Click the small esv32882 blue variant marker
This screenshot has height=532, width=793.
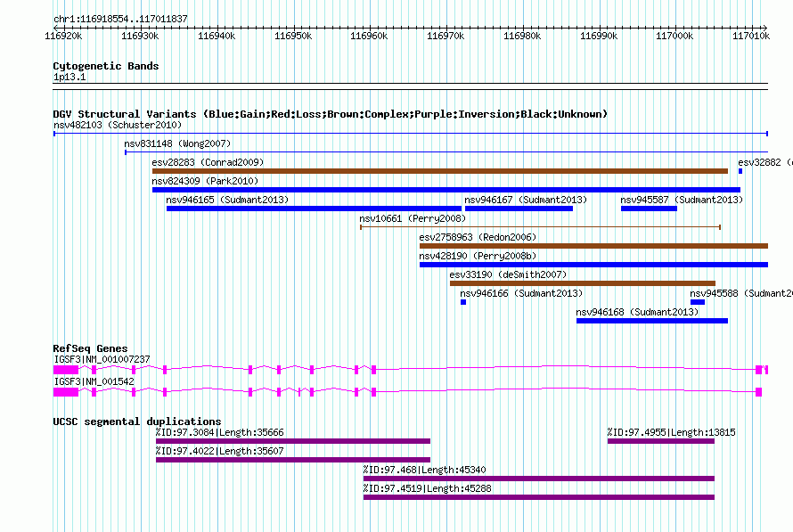click(740, 171)
